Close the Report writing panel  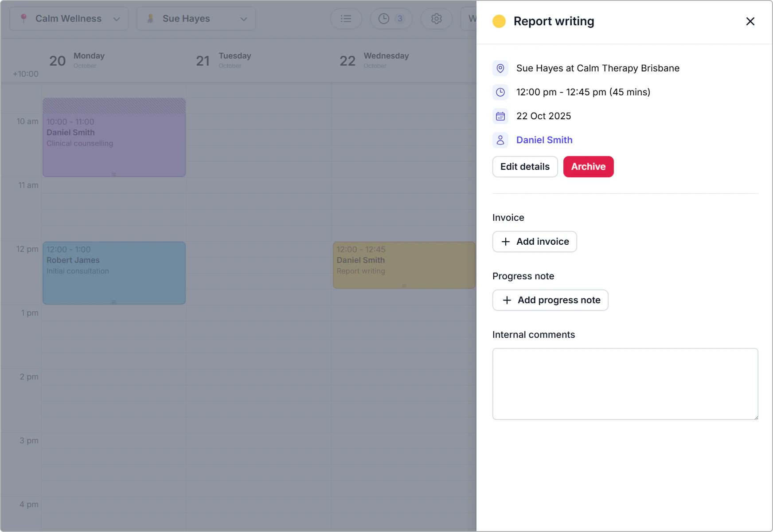[750, 21]
